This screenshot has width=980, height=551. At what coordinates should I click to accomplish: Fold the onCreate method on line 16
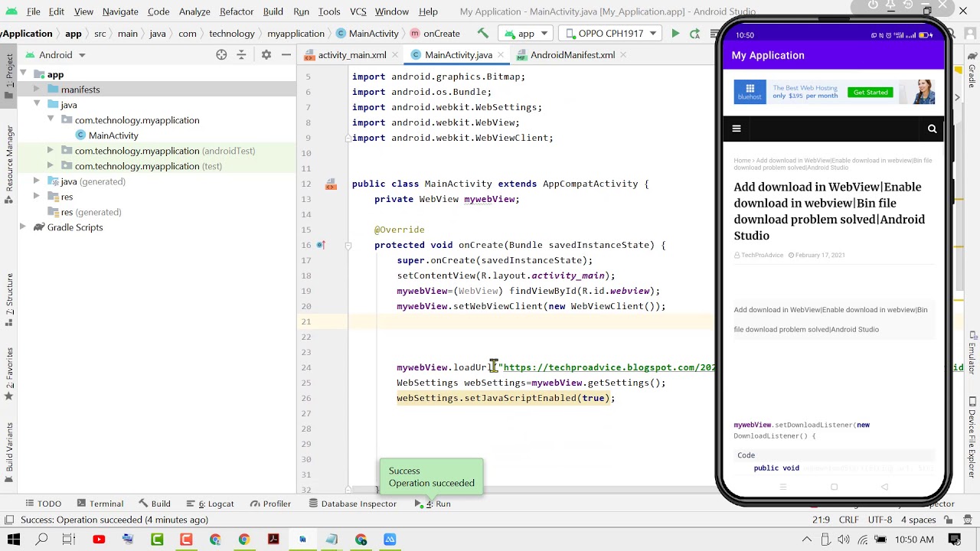tap(348, 245)
